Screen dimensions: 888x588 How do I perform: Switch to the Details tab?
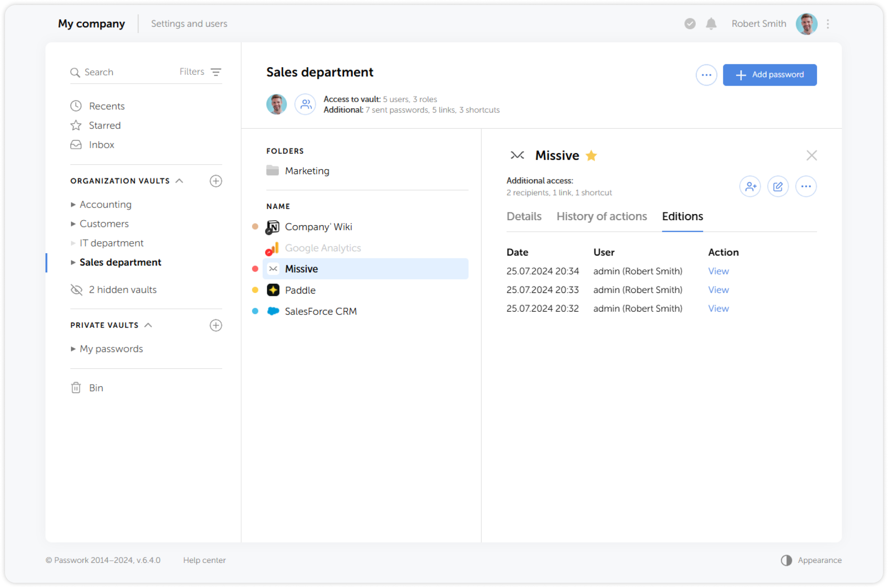coord(524,216)
